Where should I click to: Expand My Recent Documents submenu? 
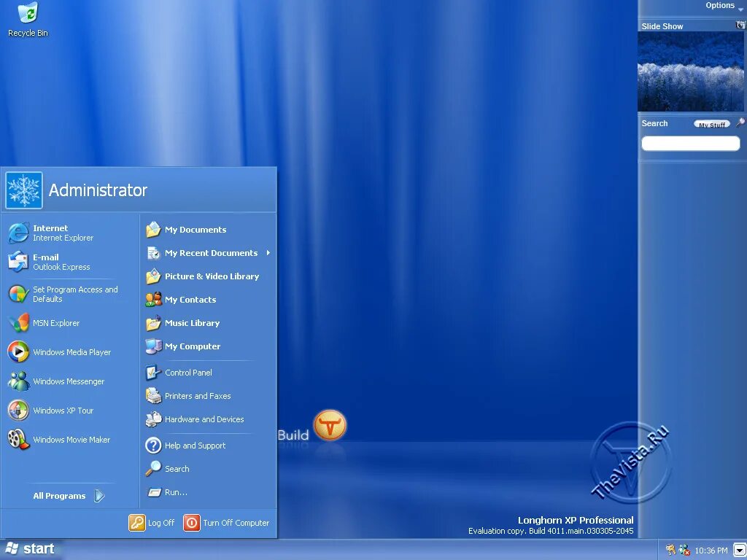click(211, 253)
